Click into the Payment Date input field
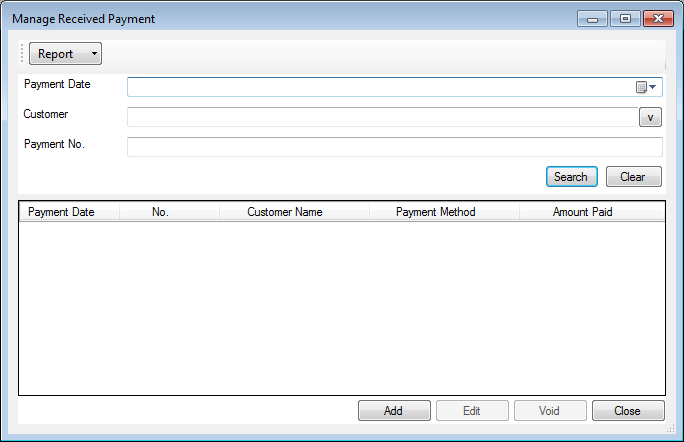The height and width of the screenshot is (442, 684). [x=380, y=87]
